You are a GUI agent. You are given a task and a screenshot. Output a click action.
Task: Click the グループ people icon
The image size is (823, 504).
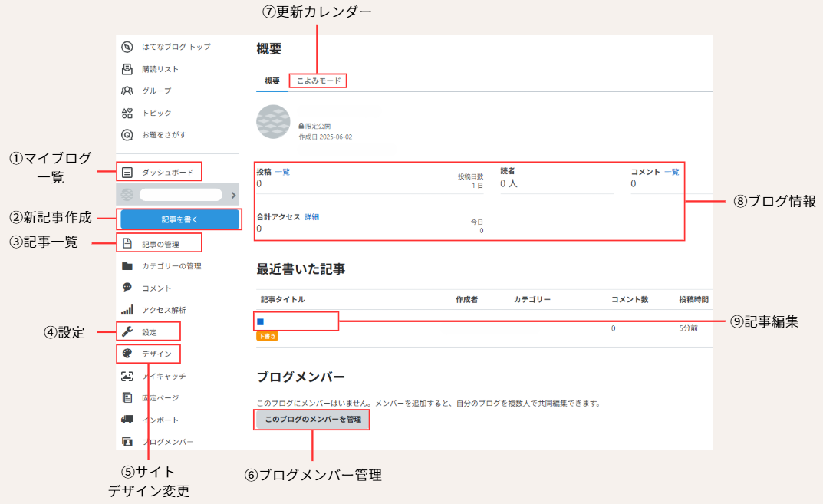127,91
